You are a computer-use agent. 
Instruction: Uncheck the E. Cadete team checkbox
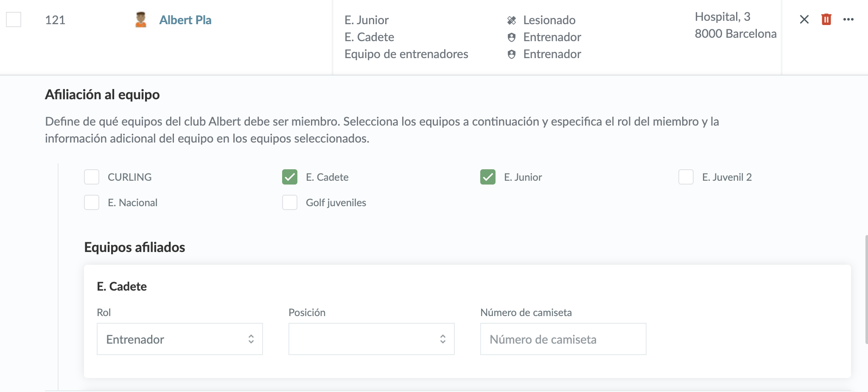(x=290, y=177)
